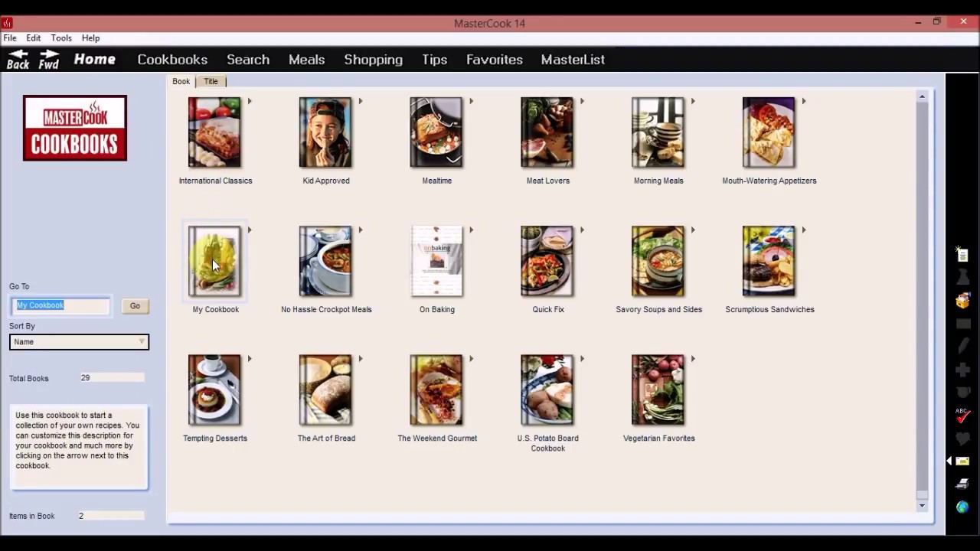Click the scrollbar down arrow
This screenshot has width=980, height=551.
(x=922, y=505)
